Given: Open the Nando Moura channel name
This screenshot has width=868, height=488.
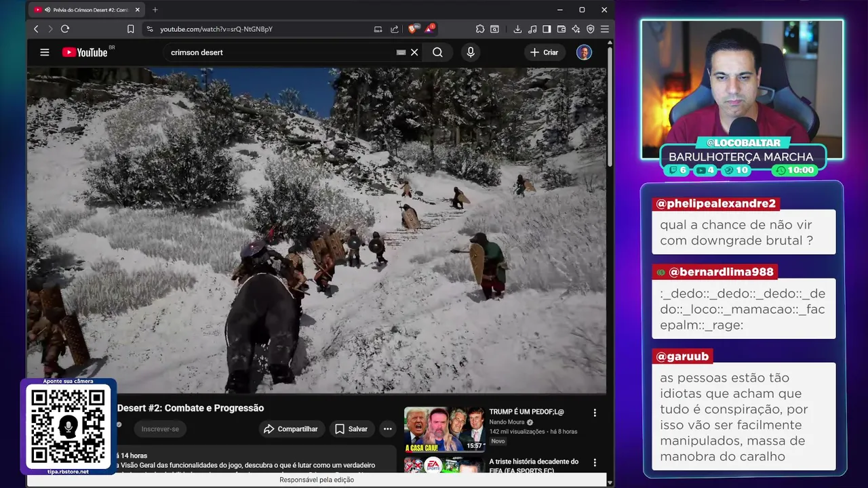Looking at the screenshot, I should (x=507, y=422).
